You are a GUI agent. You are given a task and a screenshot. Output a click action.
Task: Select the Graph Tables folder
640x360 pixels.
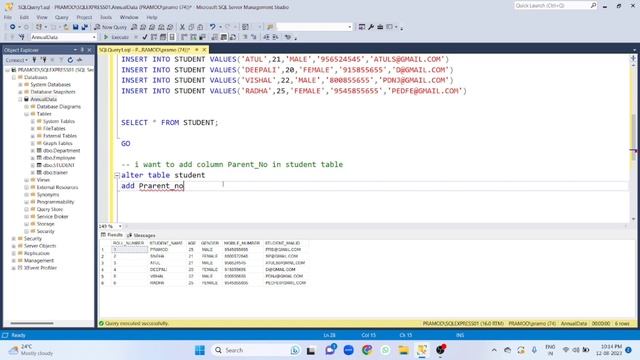click(x=57, y=143)
